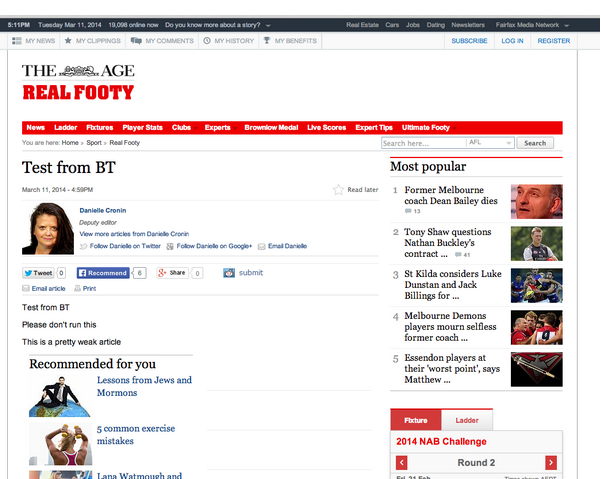This screenshot has width=601, height=479.
Task: Open My News grid icon
Action: [16, 41]
